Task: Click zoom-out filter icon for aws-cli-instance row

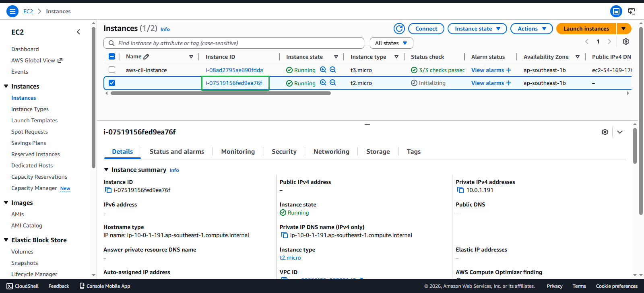Action: (x=333, y=70)
